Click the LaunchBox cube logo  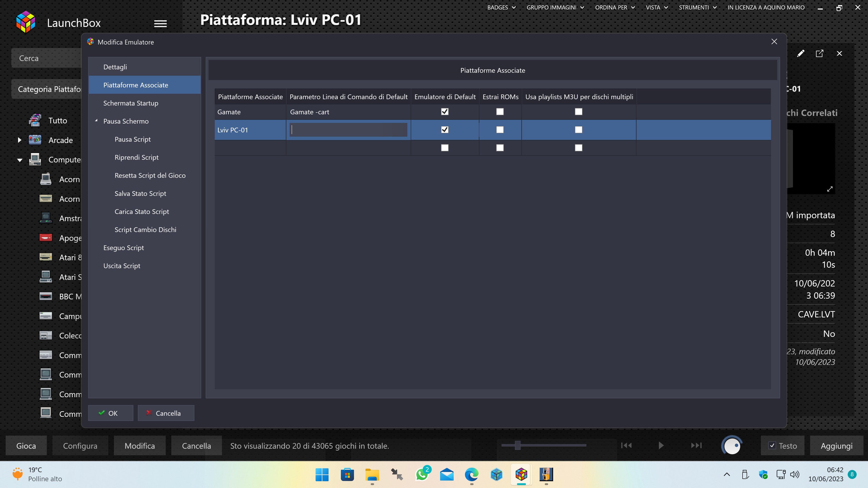click(26, 22)
